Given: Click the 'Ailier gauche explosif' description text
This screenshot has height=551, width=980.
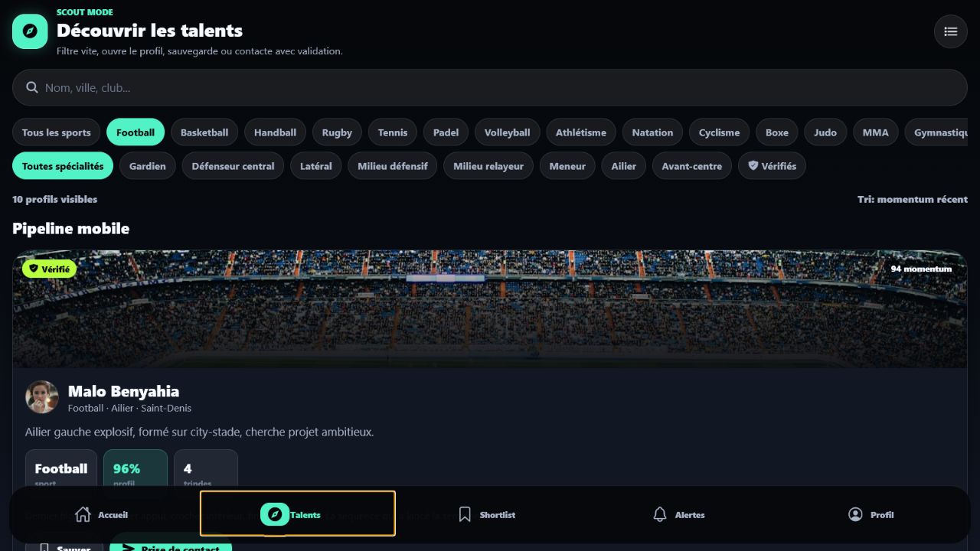Looking at the screenshot, I should pos(199,432).
